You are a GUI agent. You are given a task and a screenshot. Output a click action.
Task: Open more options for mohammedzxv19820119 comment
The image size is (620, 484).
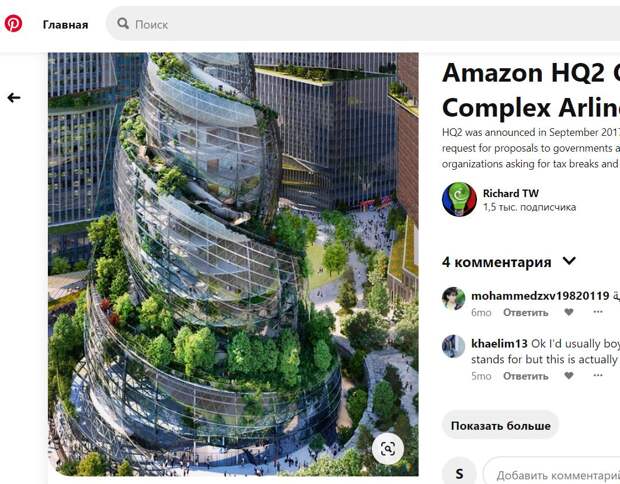598,312
